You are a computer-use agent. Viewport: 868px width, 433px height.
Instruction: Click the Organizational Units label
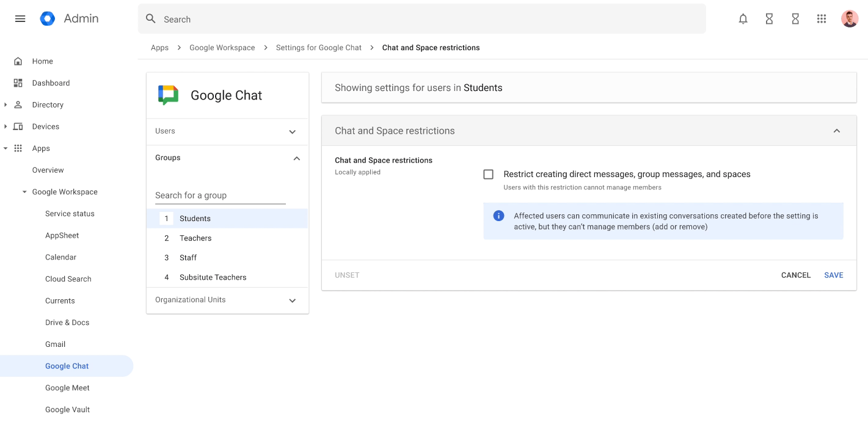pyautogui.click(x=191, y=300)
